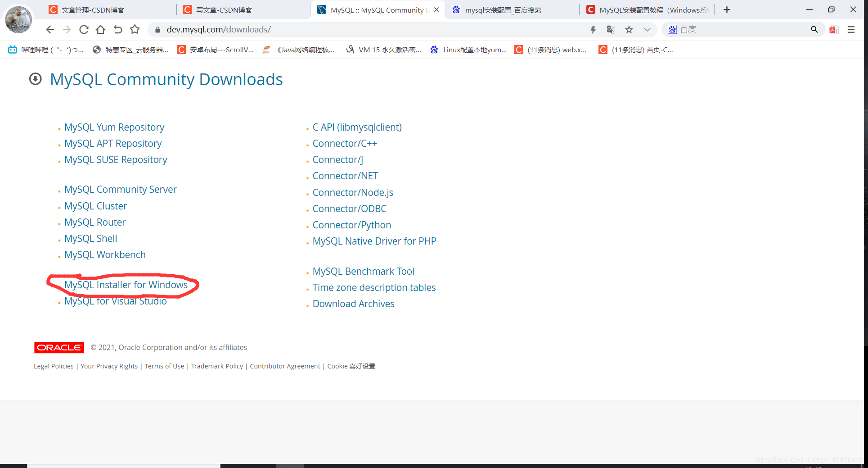Open the PDF extension icon
Image resolution: width=868 pixels, height=468 pixels.
point(834,30)
